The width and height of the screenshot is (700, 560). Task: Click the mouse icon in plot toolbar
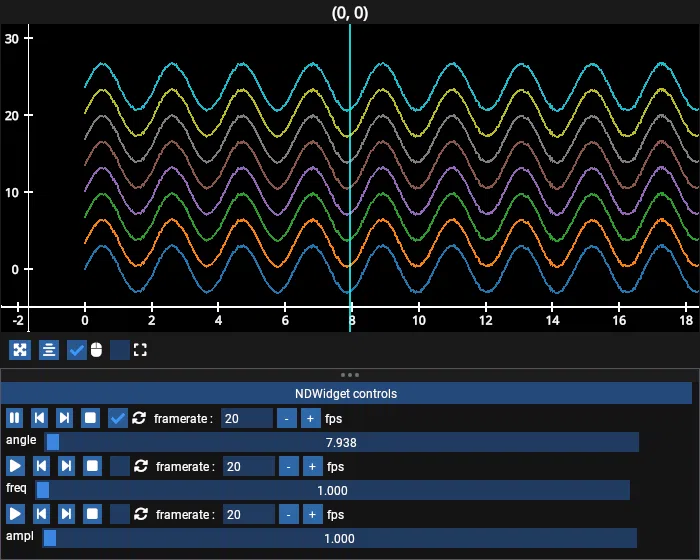(x=96, y=350)
